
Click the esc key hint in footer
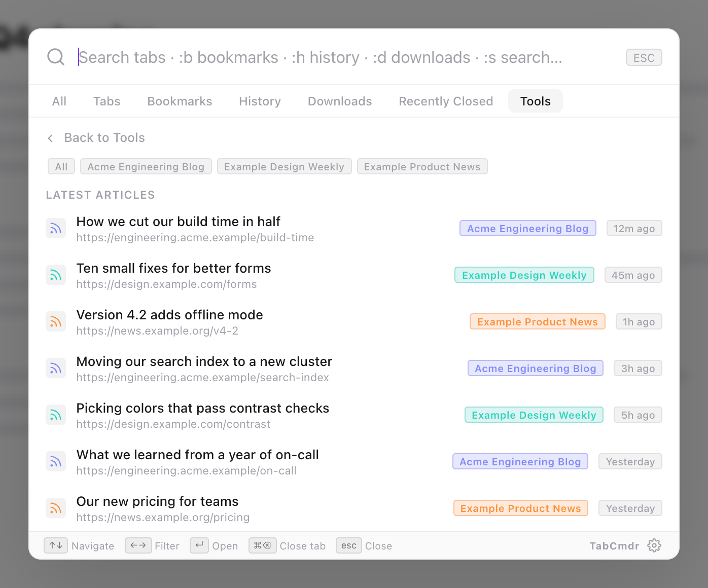pos(349,545)
